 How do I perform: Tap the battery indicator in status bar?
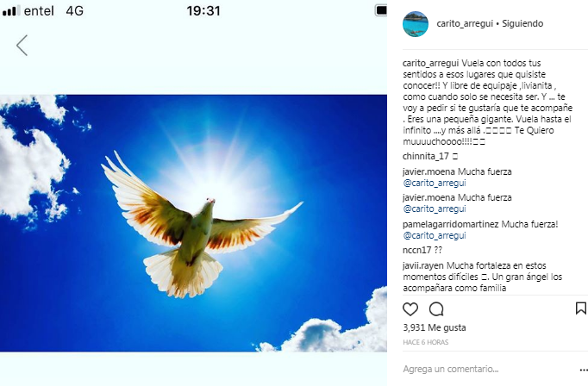(x=381, y=10)
